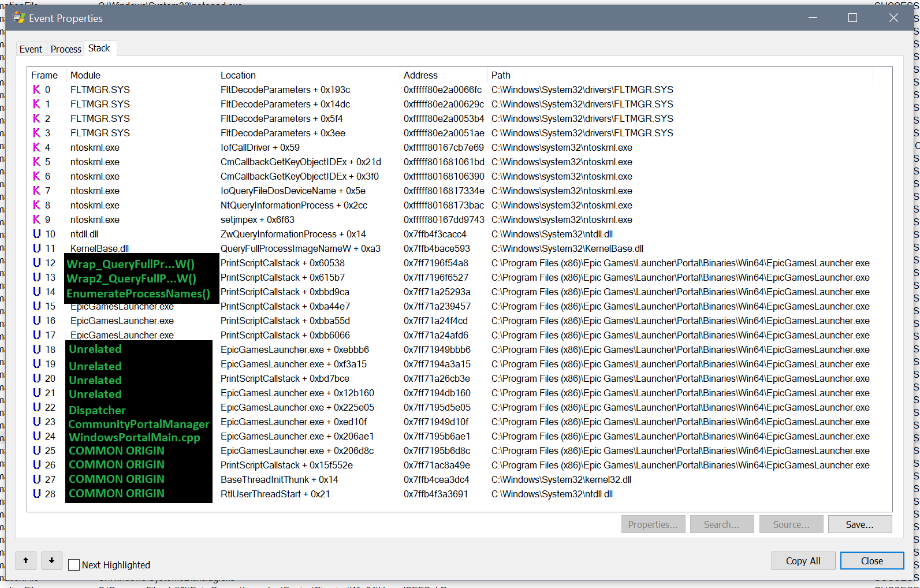Click the Copy All button
This screenshot has width=920, height=588.
(x=803, y=561)
